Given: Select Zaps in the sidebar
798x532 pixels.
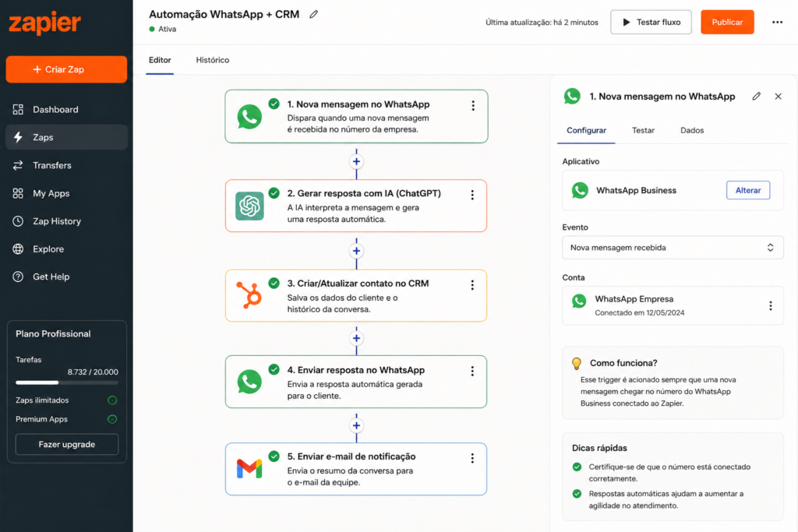Looking at the screenshot, I should pos(66,137).
